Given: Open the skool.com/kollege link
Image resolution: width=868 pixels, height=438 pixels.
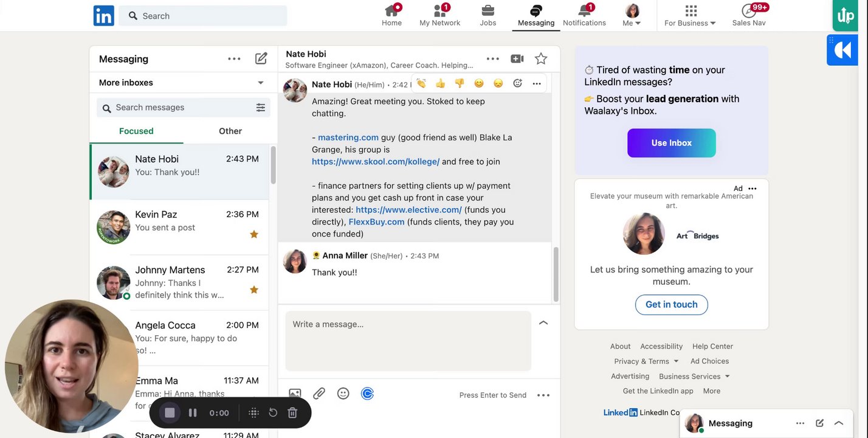Looking at the screenshot, I should click(x=376, y=162).
